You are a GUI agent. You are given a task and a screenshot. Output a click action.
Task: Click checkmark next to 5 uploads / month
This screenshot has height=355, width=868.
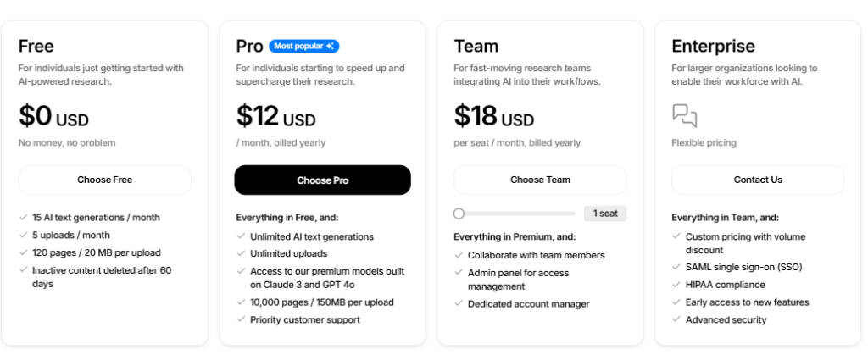(23, 235)
